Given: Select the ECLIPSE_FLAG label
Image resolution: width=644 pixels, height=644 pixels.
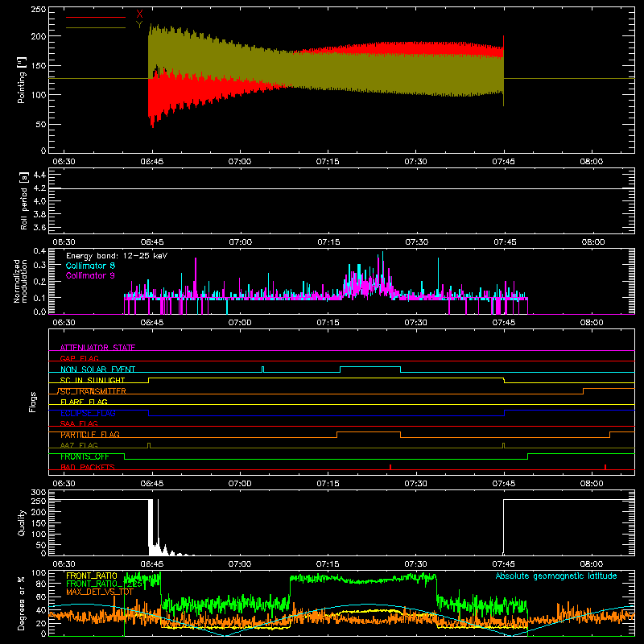Looking at the screenshot, I should 88,413.
